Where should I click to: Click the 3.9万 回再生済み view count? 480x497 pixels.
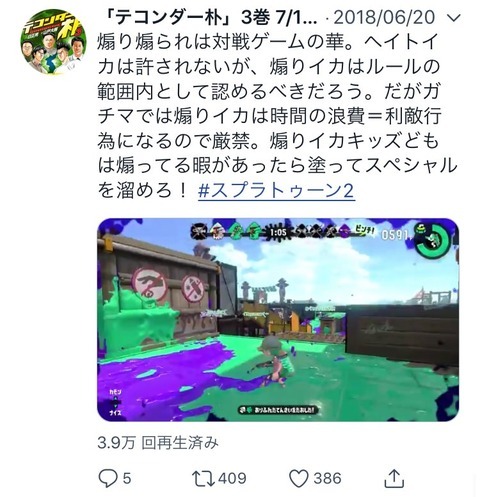[158, 443]
